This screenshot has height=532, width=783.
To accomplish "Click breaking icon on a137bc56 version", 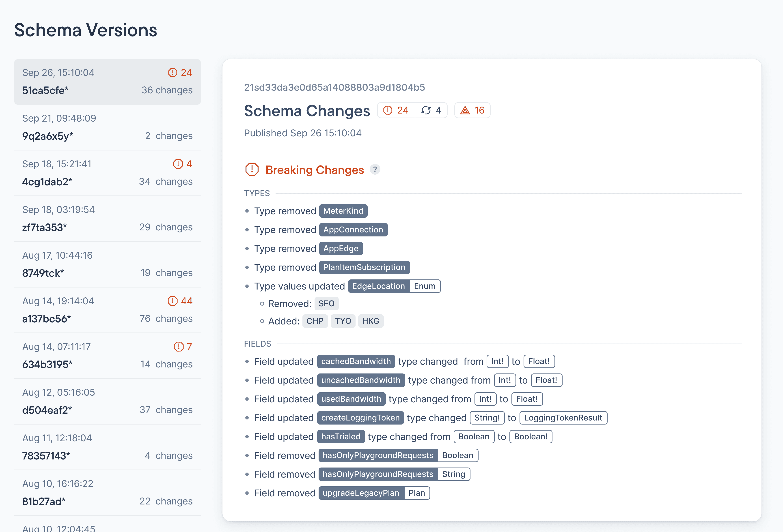I will (x=173, y=301).
